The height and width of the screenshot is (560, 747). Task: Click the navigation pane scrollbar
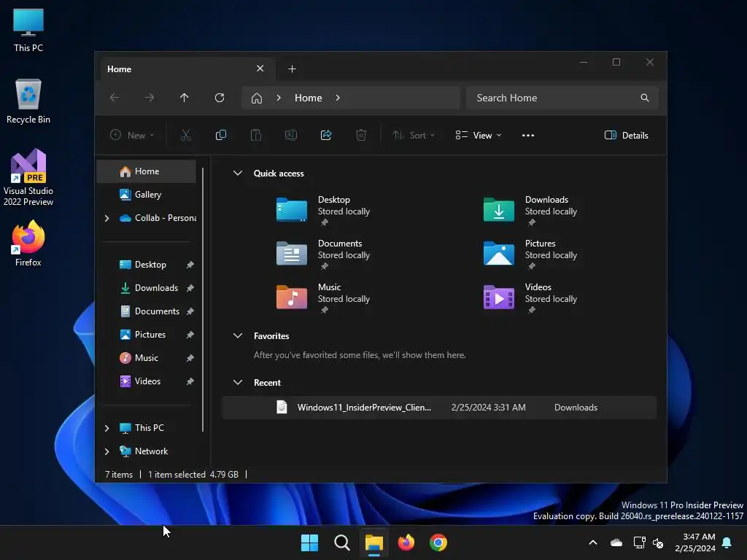(x=203, y=300)
